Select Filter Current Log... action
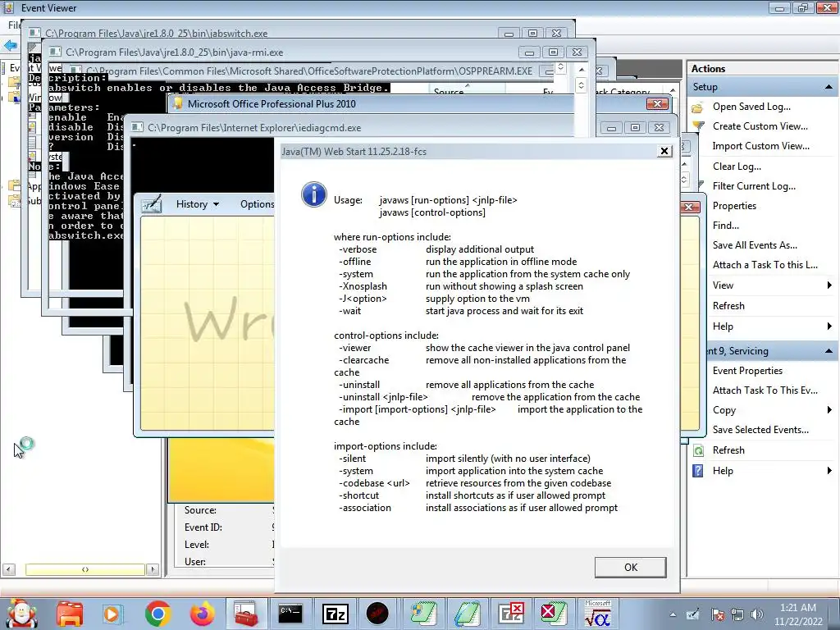Viewport: 840px width, 630px height. 754,186
